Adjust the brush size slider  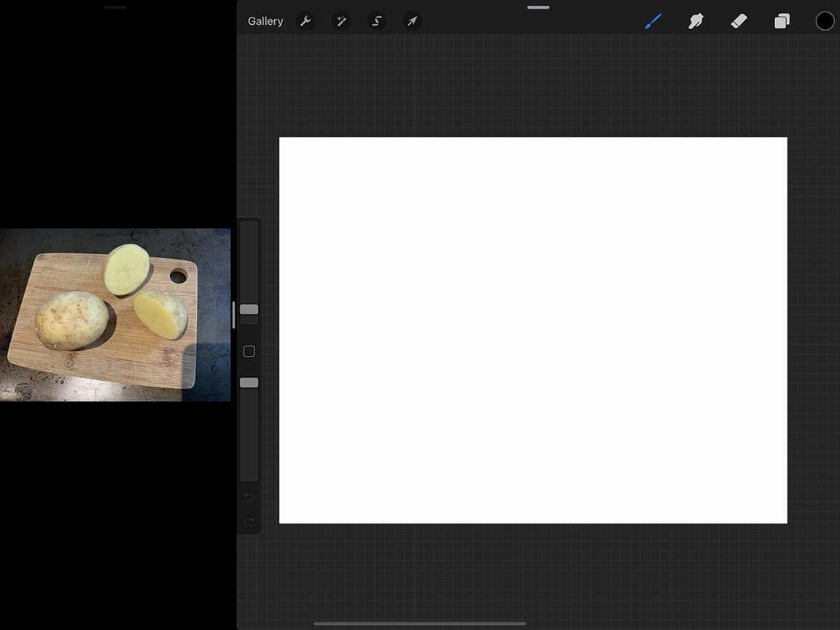pyautogui.click(x=249, y=309)
